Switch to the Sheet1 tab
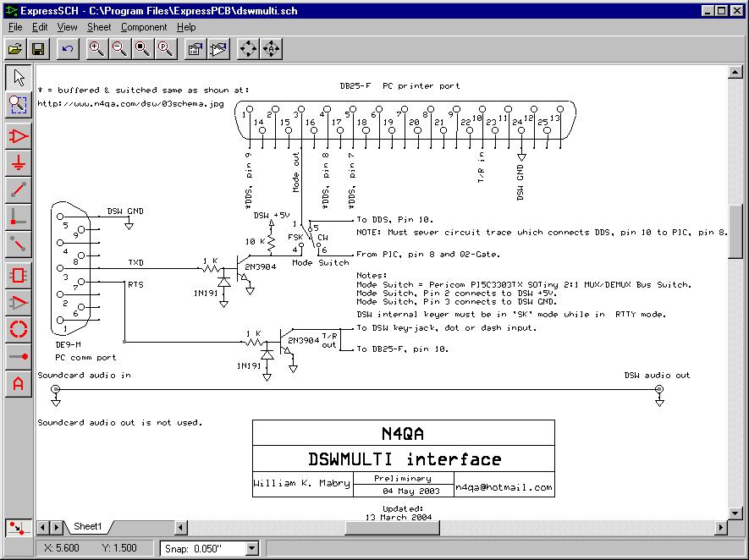 click(88, 527)
